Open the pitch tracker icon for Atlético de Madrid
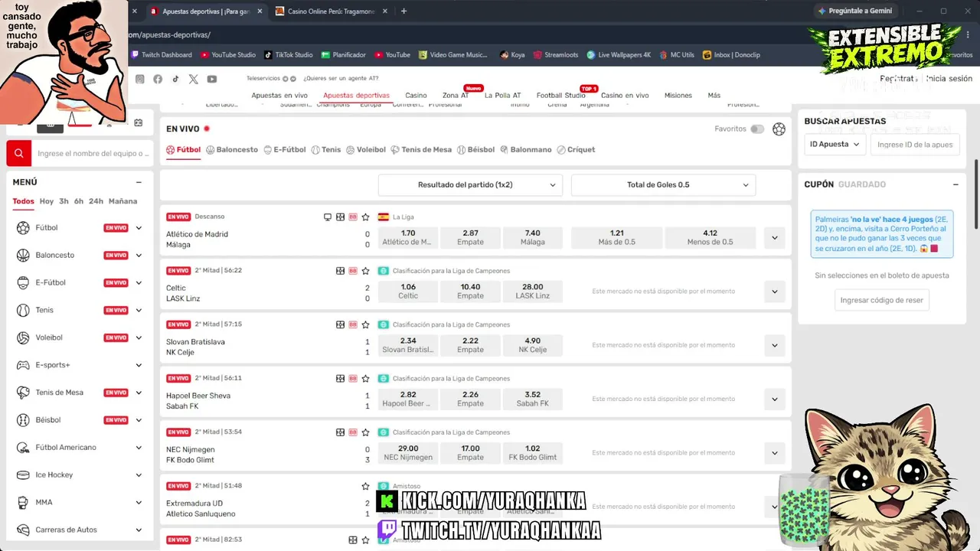980x551 pixels. (x=341, y=217)
